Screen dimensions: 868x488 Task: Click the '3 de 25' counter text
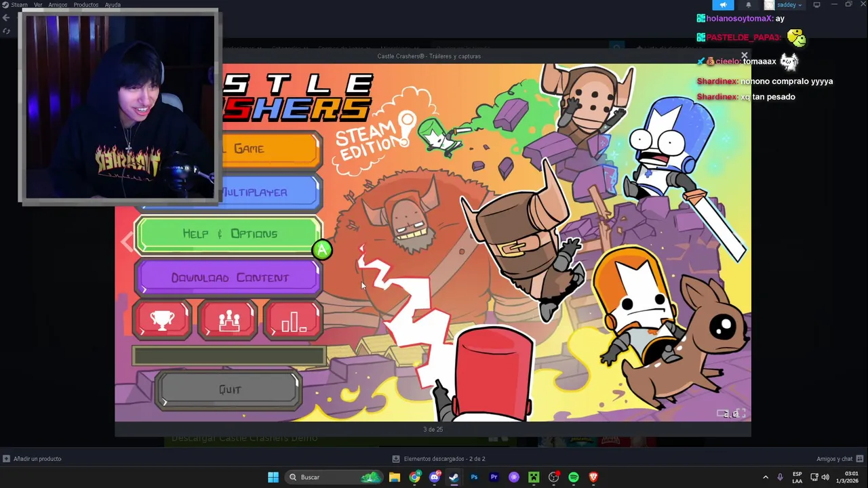[x=433, y=429]
